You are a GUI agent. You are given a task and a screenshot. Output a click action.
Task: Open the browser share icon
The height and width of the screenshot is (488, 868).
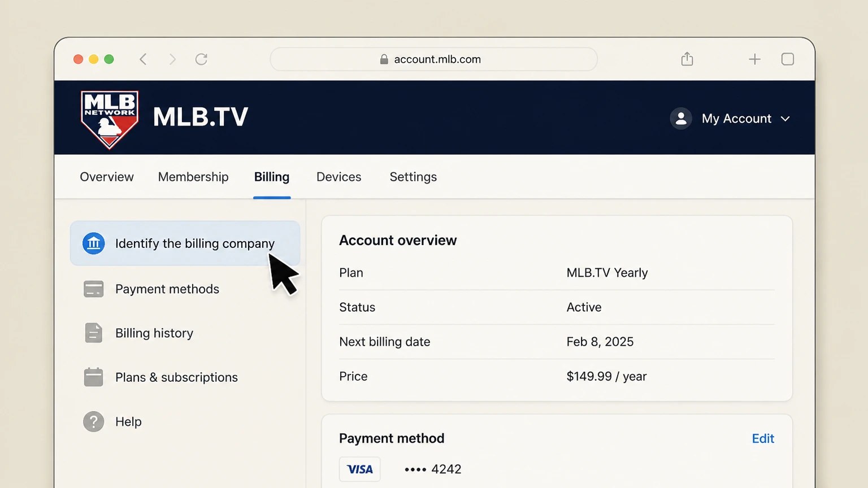[x=687, y=59]
